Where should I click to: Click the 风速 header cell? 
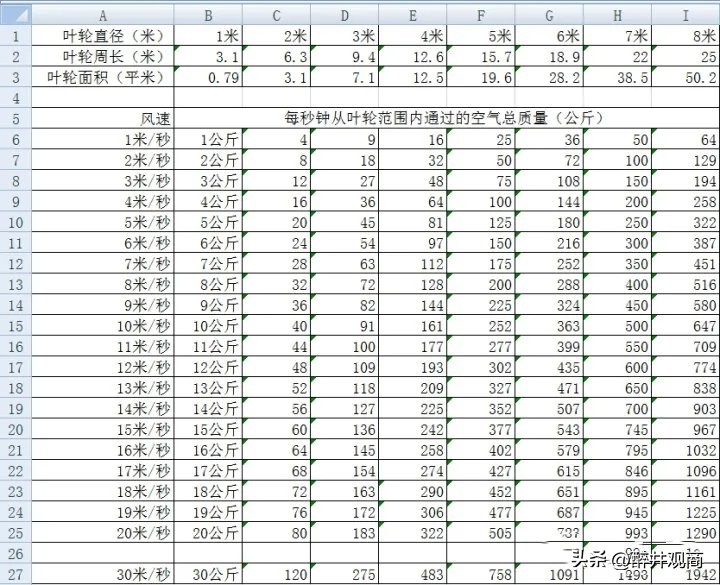(x=103, y=119)
